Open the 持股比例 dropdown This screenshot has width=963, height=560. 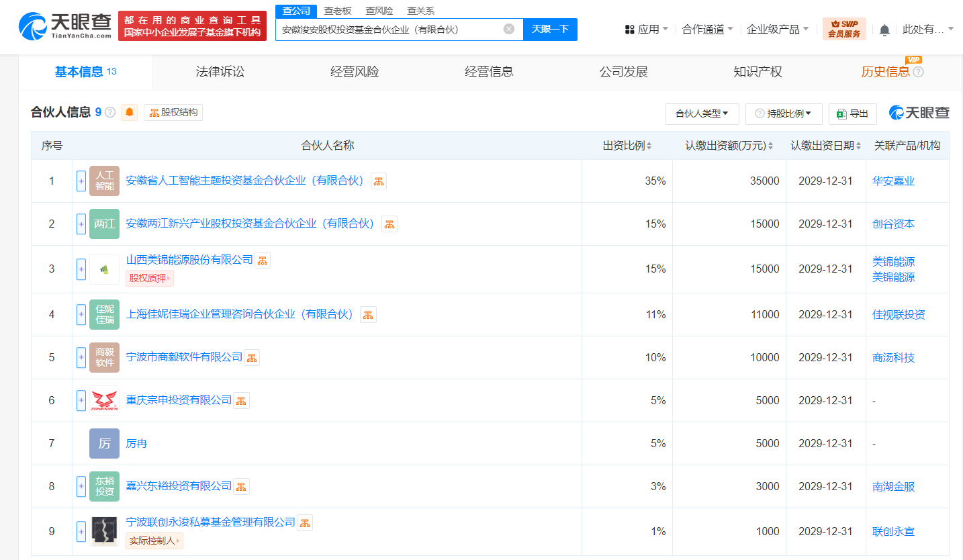coord(784,114)
